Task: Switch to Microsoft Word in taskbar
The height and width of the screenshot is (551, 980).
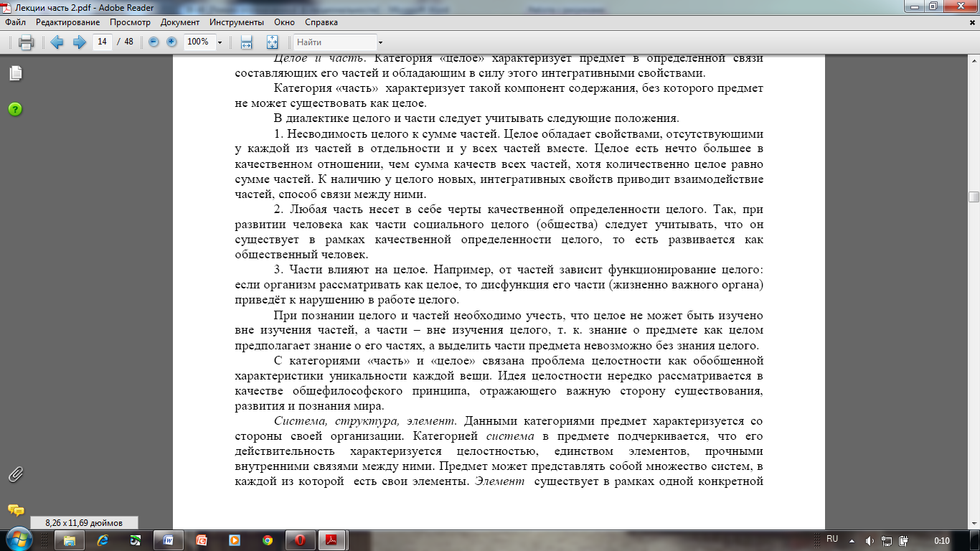Action: coord(169,540)
